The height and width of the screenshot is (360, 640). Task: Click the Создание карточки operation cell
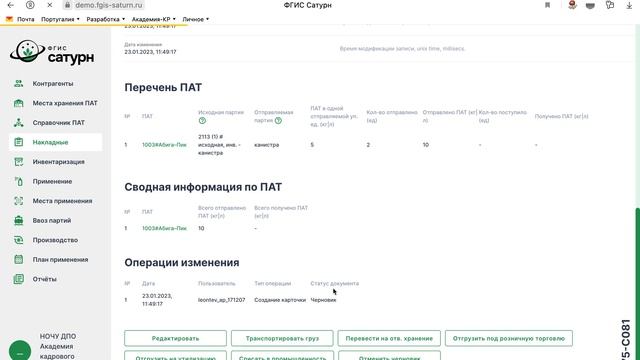tap(280, 300)
